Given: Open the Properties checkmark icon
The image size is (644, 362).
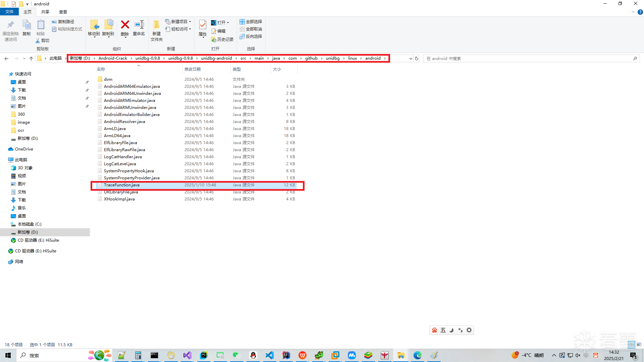Looking at the screenshot, I should (203, 25).
